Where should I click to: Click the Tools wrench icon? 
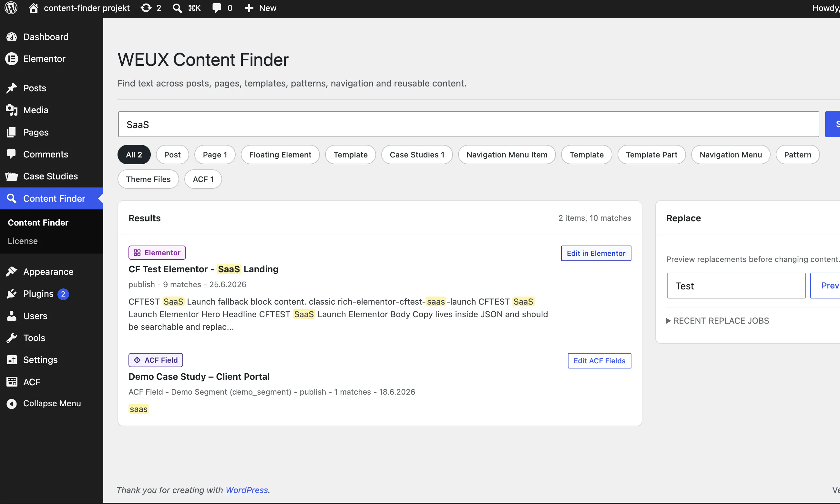(12, 338)
